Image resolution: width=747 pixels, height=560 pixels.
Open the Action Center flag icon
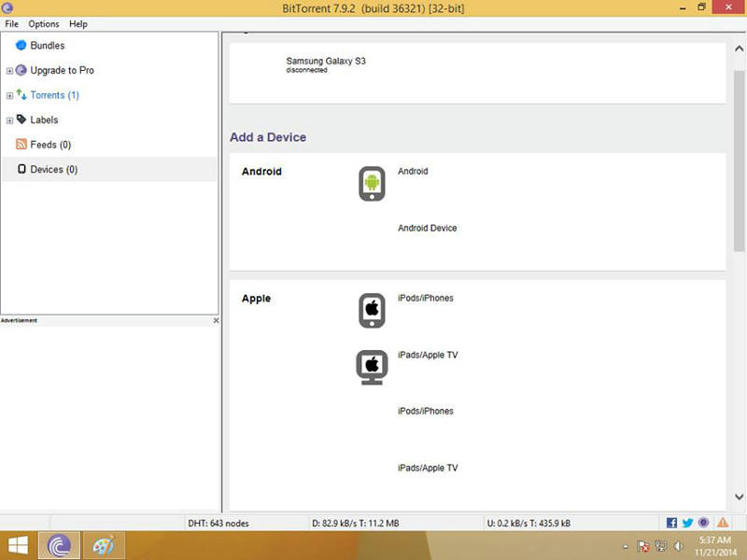pyautogui.click(x=642, y=546)
